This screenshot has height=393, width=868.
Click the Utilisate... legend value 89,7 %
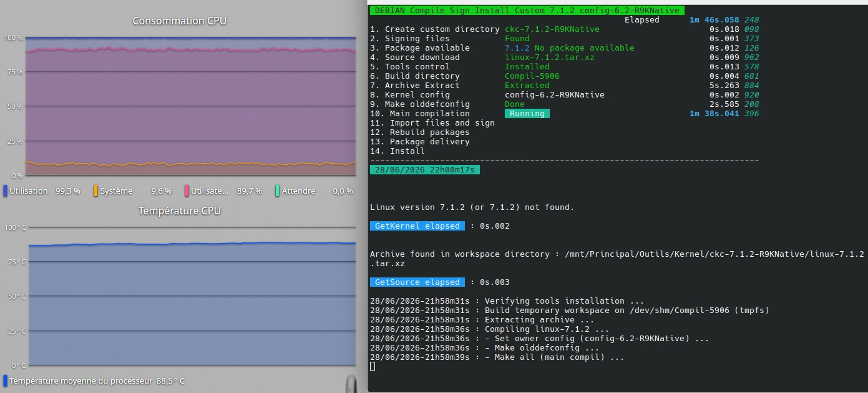pos(250,191)
